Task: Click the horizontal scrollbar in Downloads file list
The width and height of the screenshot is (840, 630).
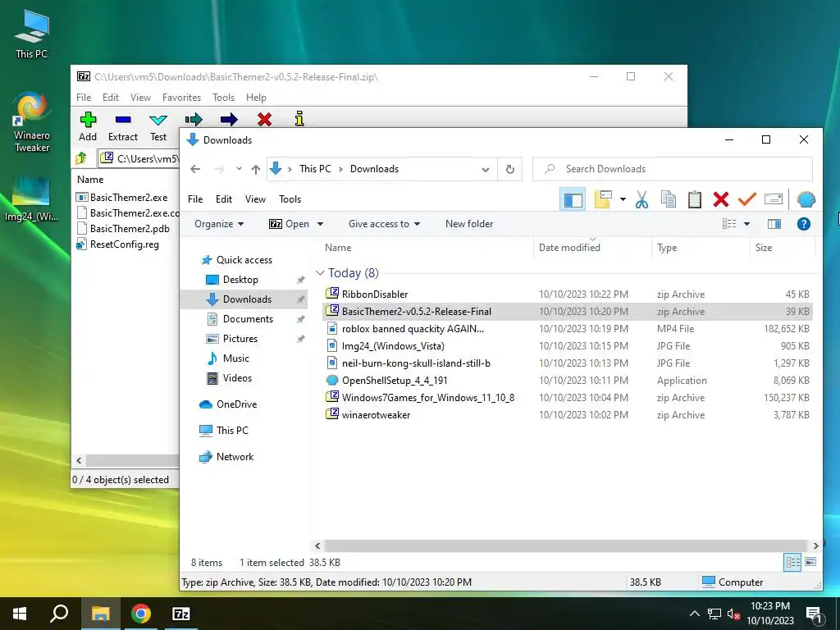Action: coord(566,546)
